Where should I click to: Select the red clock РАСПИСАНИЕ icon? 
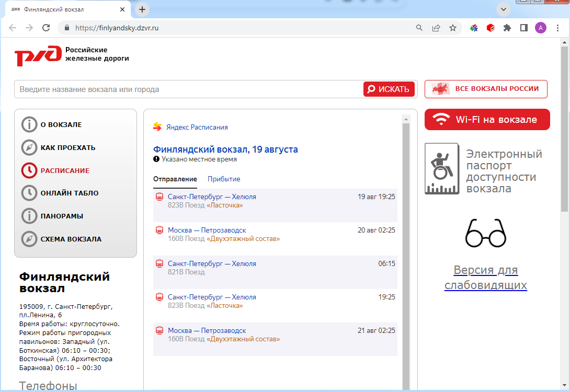(29, 170)
